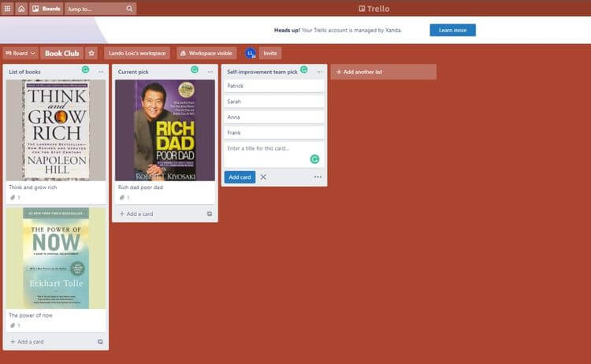Open Lando Loic's workspace

click(x=137, y=53)
